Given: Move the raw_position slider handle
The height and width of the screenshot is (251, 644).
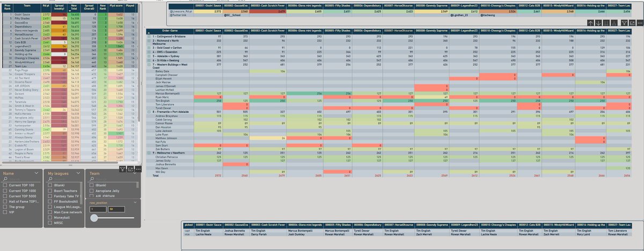Looking at the screenshot, I should 94,218.
